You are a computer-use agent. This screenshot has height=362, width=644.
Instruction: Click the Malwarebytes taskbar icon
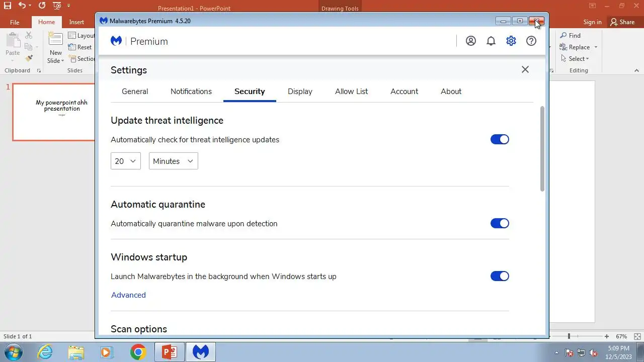[x=201, y=352]
